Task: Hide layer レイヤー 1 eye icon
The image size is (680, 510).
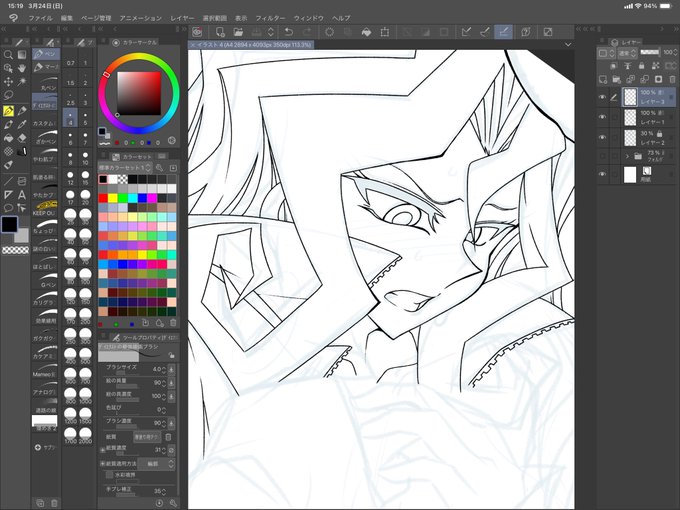Action: pyautogui.click(x=602, y=117)
